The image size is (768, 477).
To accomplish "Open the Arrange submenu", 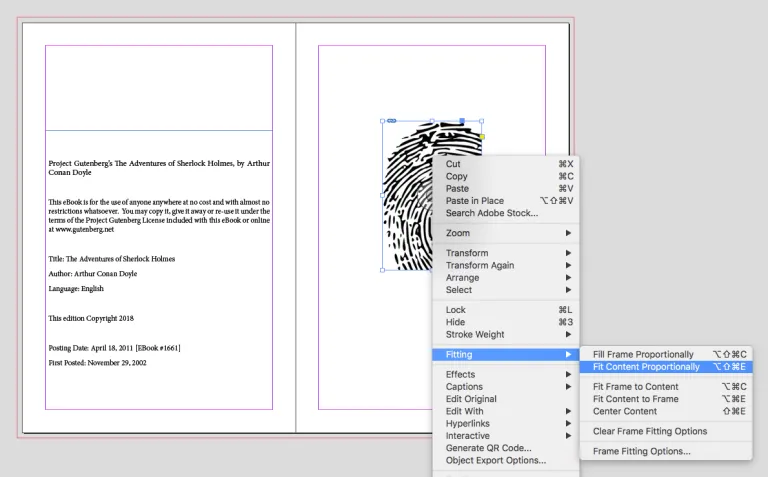I will pos(505,278).
